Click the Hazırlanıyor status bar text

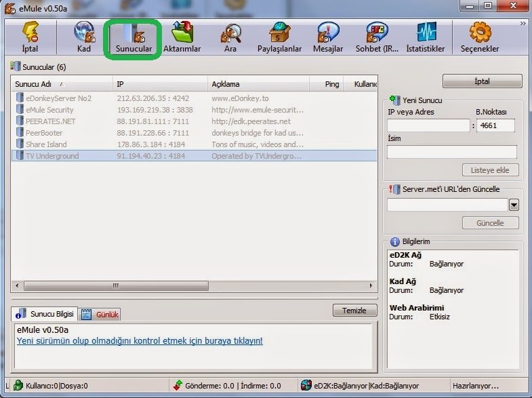[476, 386]
